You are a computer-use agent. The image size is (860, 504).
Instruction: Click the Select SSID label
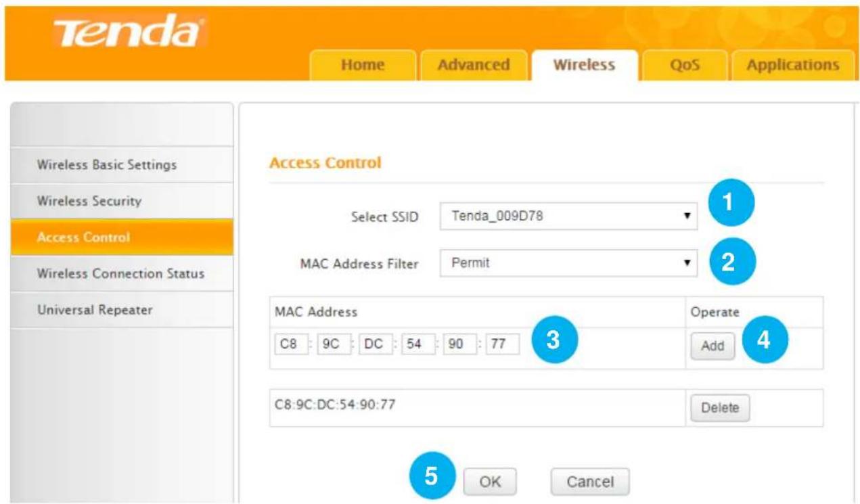click(x=384, y=218)
